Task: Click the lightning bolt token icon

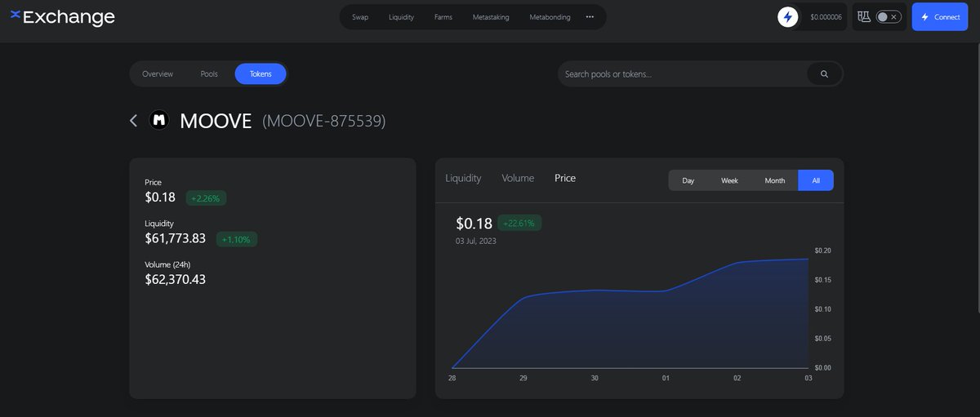Action: coord(788,17)
